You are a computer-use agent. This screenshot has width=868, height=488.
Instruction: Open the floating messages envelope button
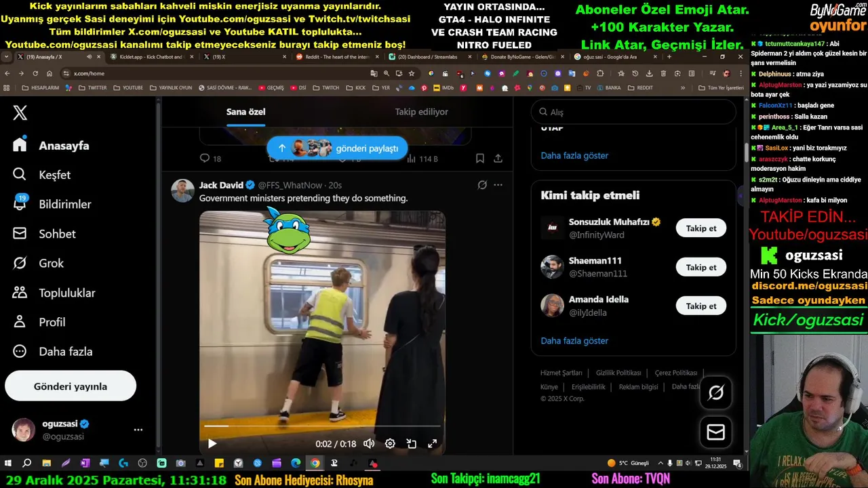pyautogui.click(x=715, y=432)
